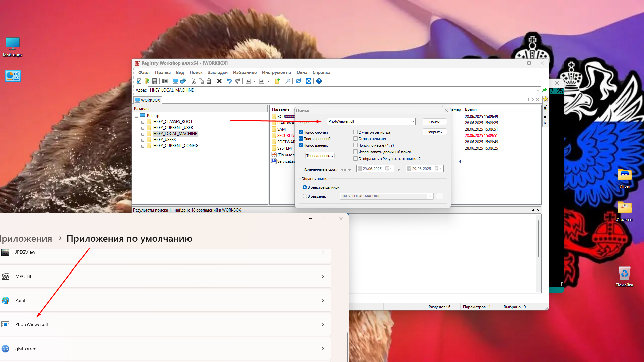Uncheck the Поиск ключей checkbox
This screenshot has height=362, width=644.
click(301, 132)
